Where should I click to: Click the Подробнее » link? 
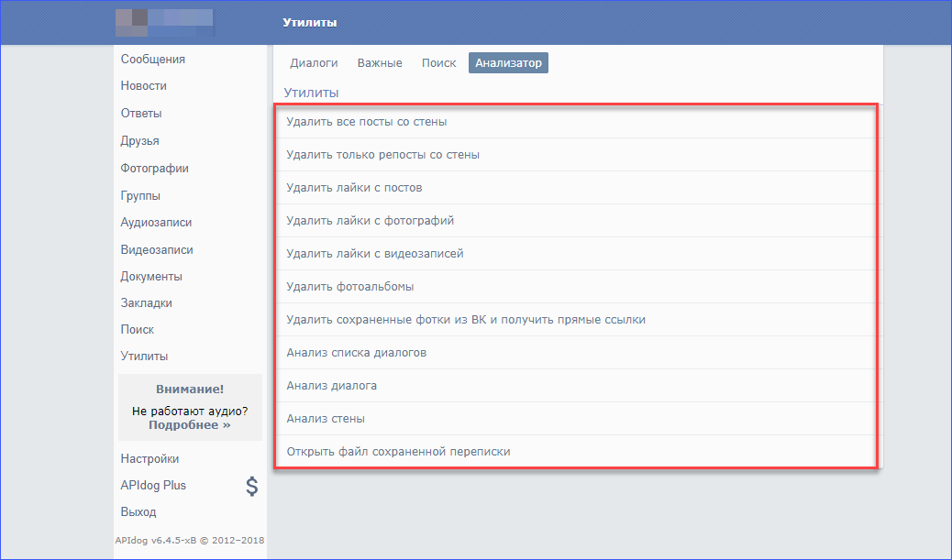click(x=189, y=425)
